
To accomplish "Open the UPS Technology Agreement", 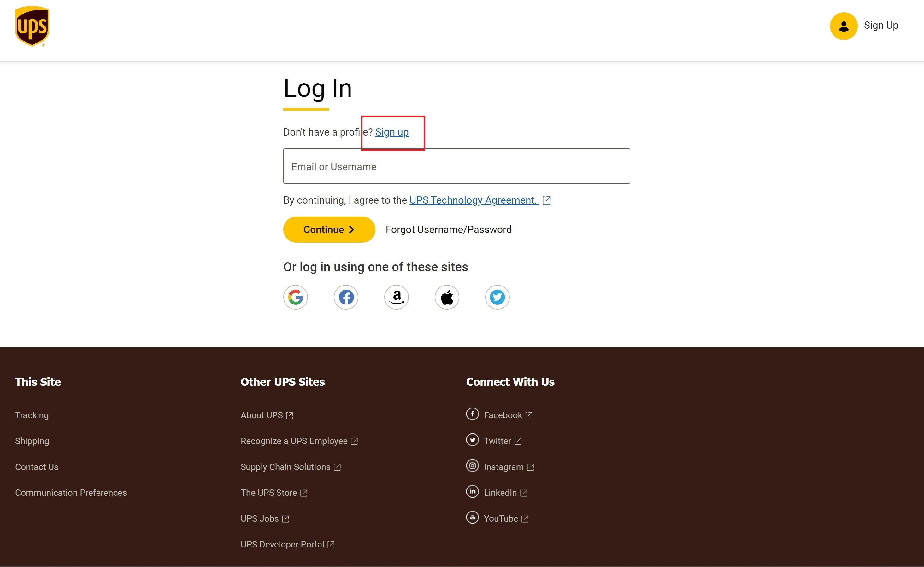I will point(473,200).
